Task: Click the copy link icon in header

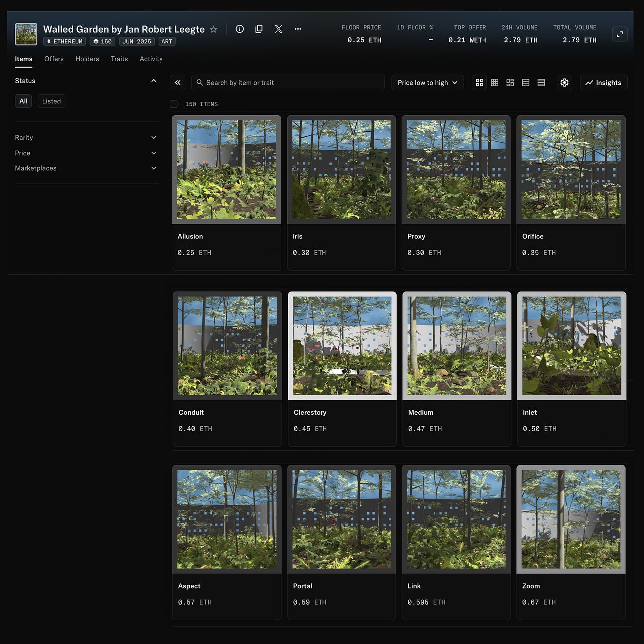Action: [x=259, y=29]
